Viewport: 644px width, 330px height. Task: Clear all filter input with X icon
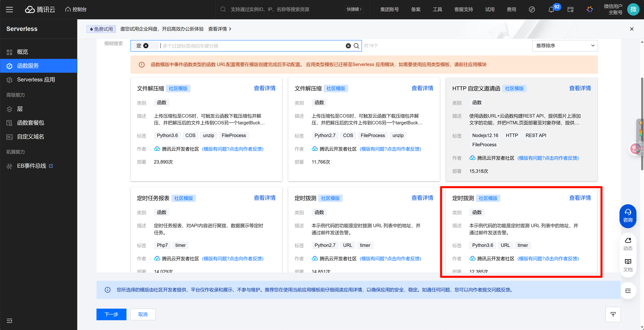[348, 46]
